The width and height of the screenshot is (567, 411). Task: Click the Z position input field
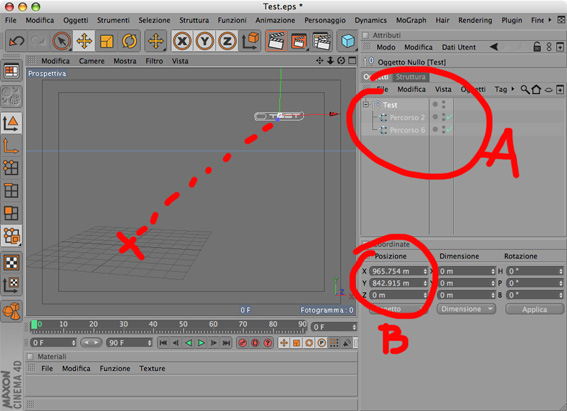click(398, 295)
